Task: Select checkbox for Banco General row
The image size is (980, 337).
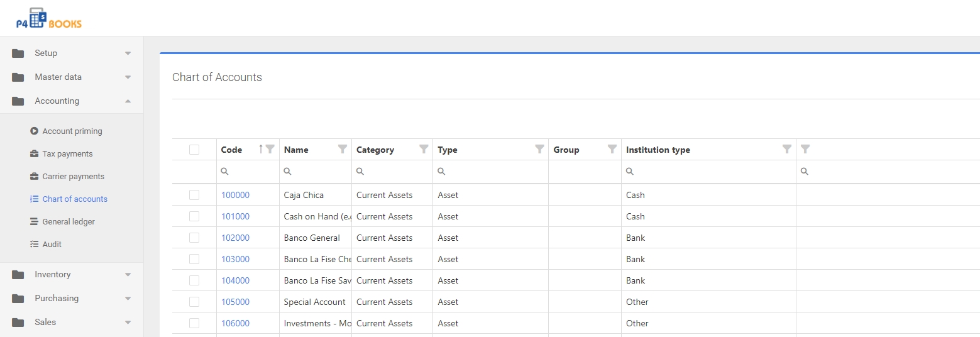Action: (194, 238)
